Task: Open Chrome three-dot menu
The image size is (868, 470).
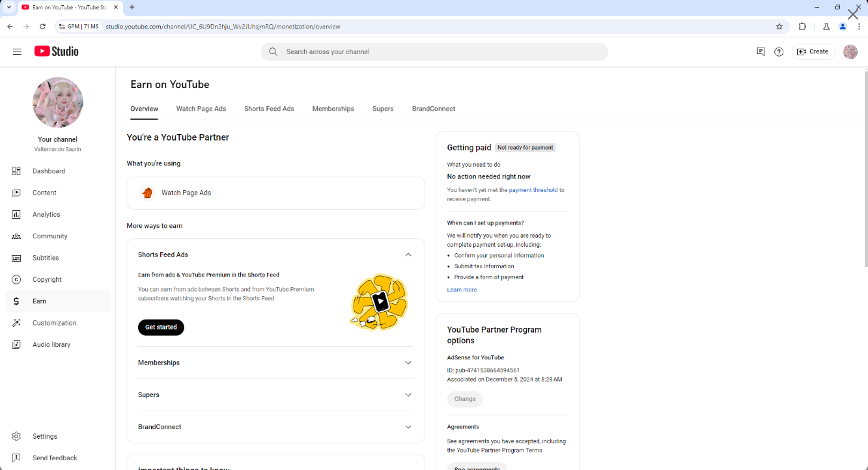Action: pyautogui.click(x=859, y=27)
